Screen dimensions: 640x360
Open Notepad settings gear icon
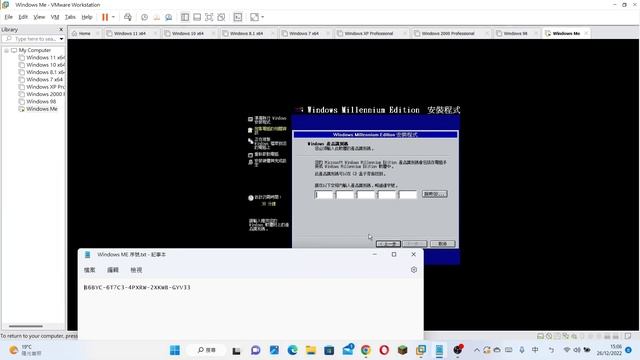pos(414,270)
